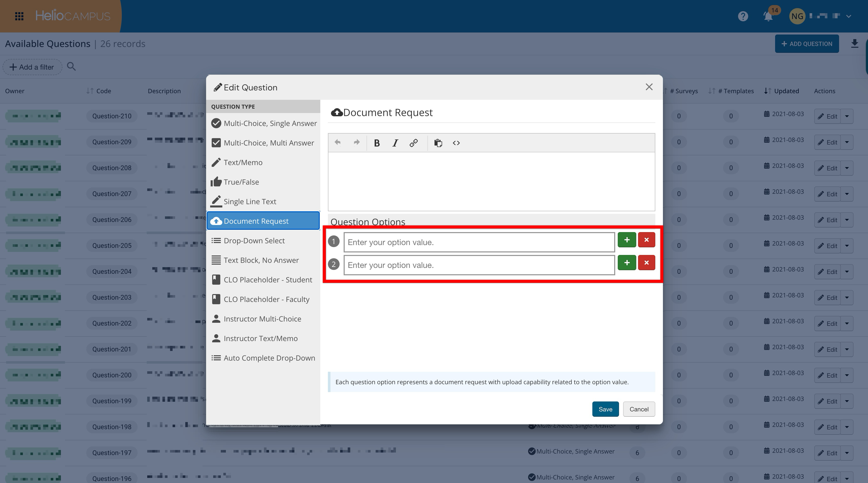Open the app grid launcher icon
The height and width of the screenshot is (483, 868).
(x=19, y=16)
